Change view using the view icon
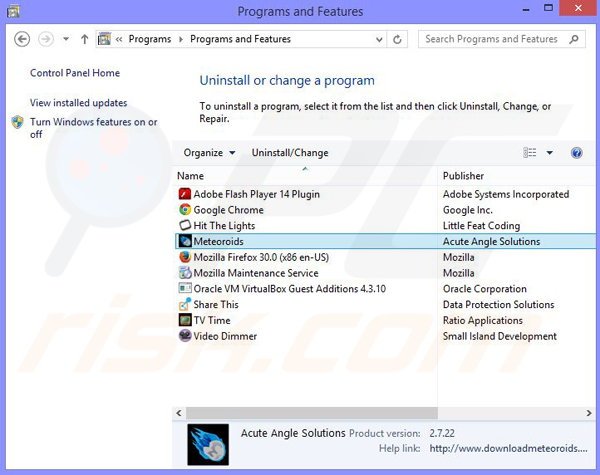 coord(530,153)
